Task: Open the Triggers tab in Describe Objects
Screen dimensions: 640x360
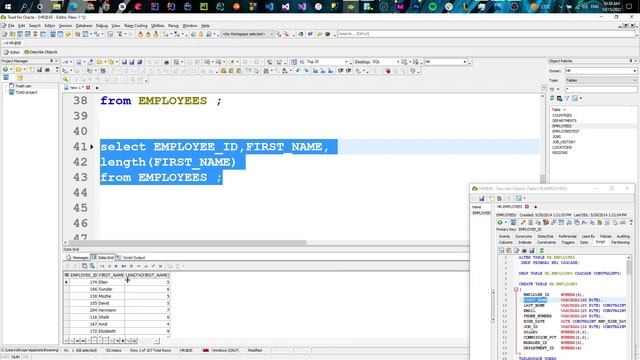Action: [568, 242]
